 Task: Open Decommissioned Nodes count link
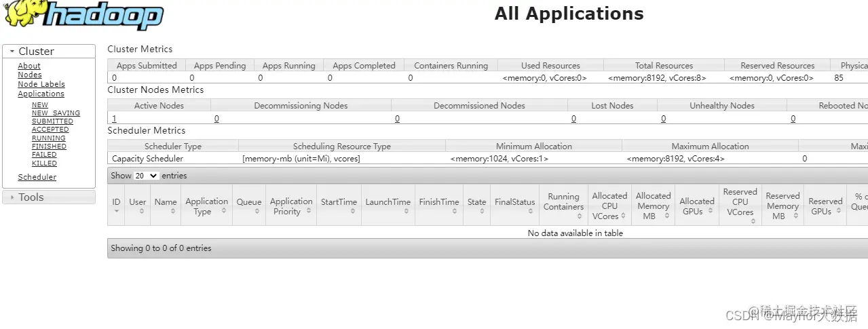[x=397, y=119]
